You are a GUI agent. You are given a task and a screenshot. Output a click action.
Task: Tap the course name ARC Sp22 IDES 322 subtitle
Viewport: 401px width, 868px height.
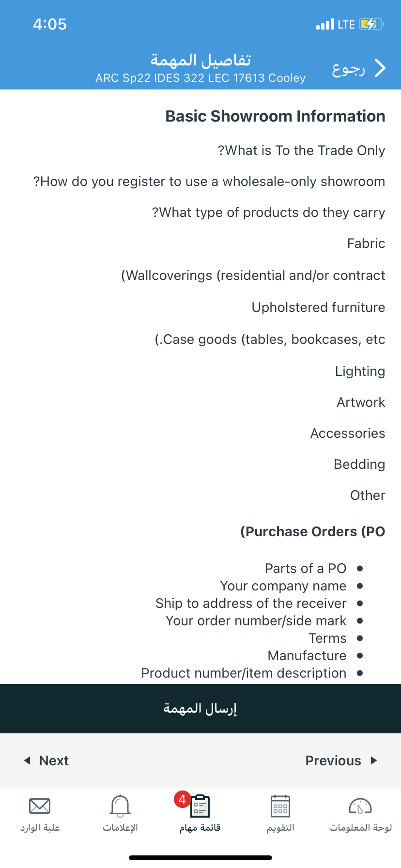(200, 78)
